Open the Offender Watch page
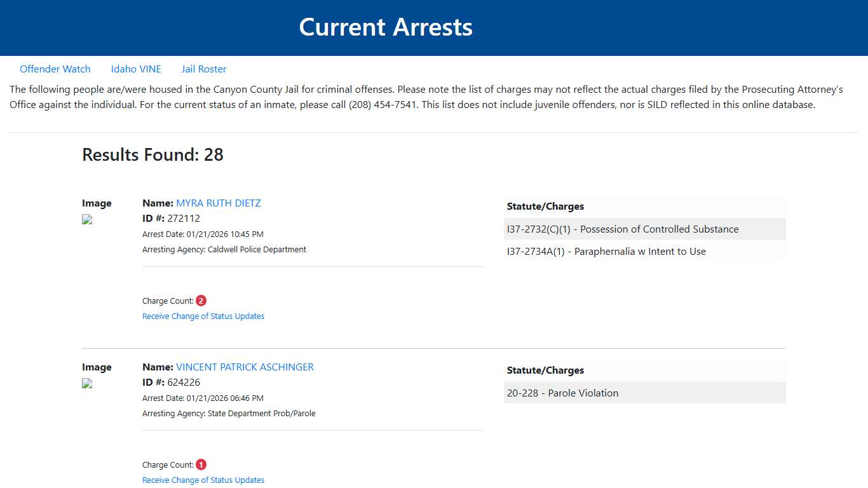Viewport: 868px width, 488px height. point(55,69)
